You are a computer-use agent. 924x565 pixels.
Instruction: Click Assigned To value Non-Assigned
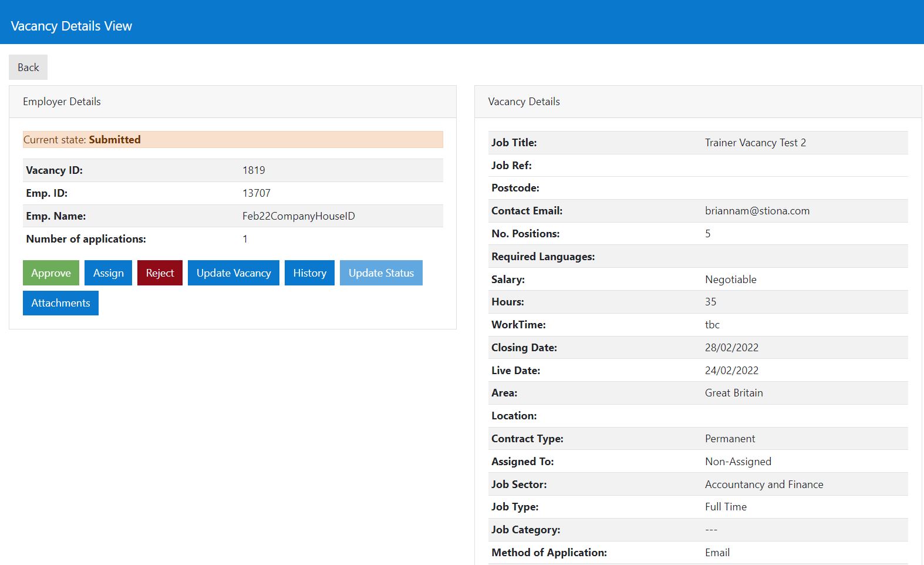(738, 462)
